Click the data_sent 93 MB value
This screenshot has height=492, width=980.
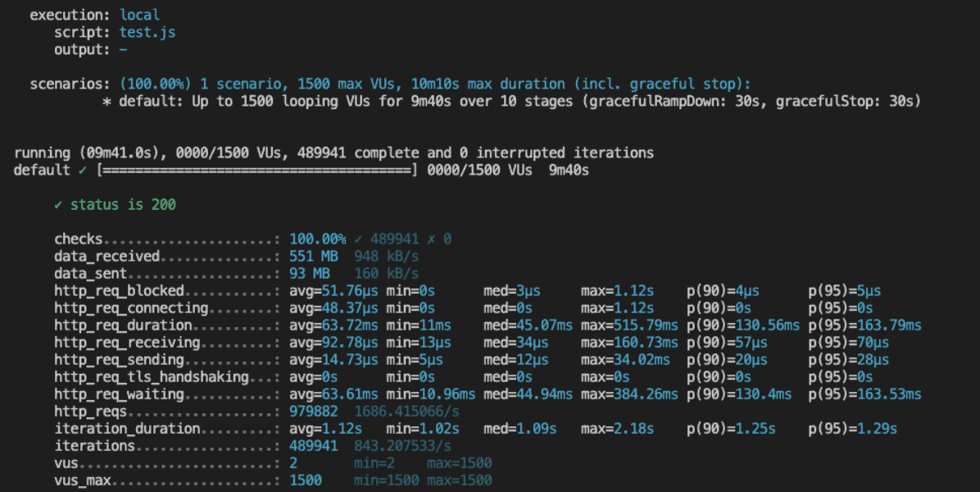[310, 273]
